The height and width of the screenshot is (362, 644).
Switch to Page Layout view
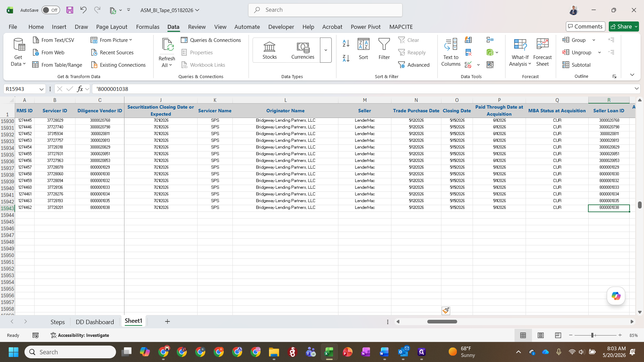[x=541, y=335]
